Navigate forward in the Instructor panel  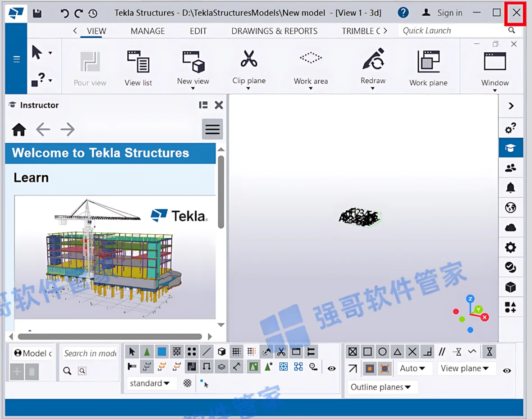pyautogui.click(x=68, y=129)
